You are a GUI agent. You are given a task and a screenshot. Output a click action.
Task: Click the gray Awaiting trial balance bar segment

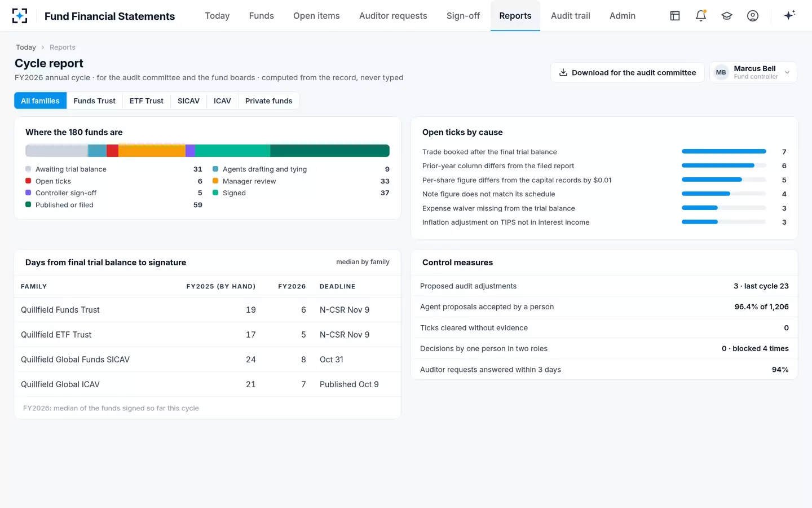(56, 151)
